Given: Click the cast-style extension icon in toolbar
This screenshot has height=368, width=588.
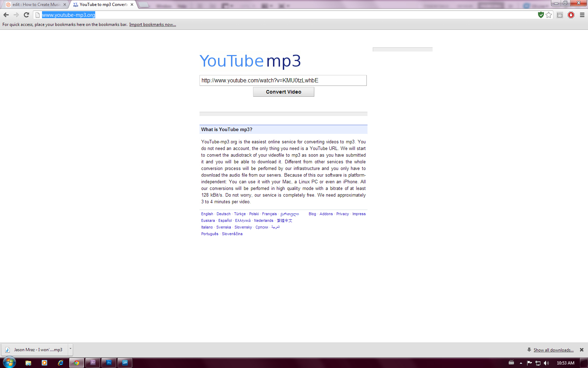Looking at the screenshot, I should 560,15.
